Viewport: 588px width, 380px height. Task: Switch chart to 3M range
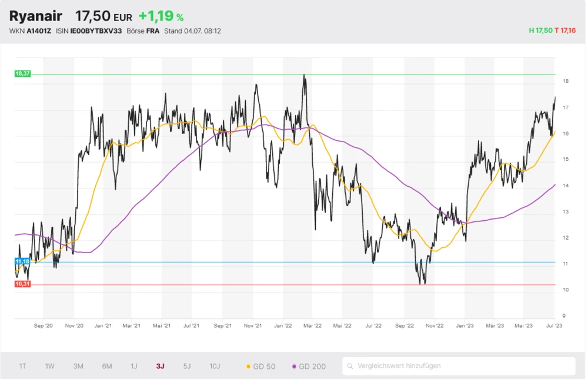point(78,366)
